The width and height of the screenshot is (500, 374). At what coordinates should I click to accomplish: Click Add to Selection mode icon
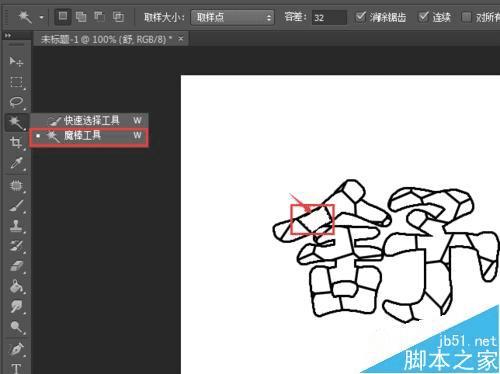[81, 17]
